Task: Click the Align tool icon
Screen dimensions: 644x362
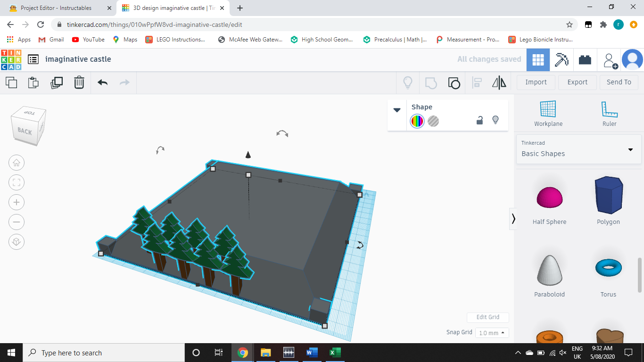Action: 477,83
